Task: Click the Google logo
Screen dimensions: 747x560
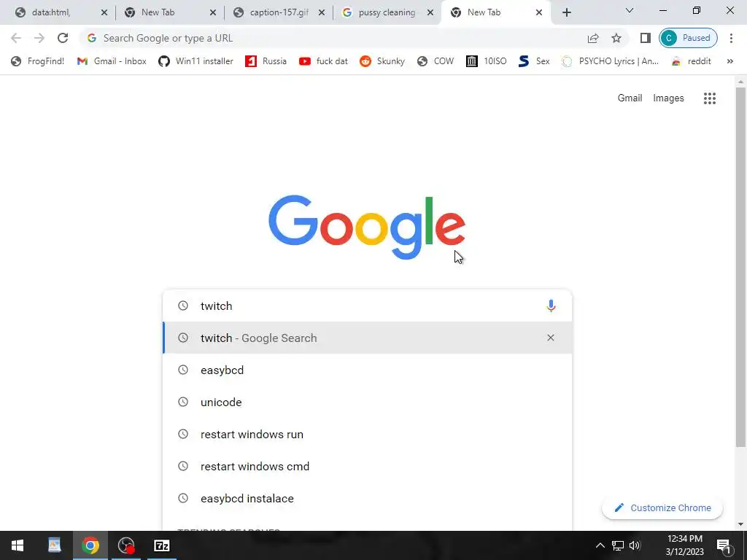Action: point(367,227)
